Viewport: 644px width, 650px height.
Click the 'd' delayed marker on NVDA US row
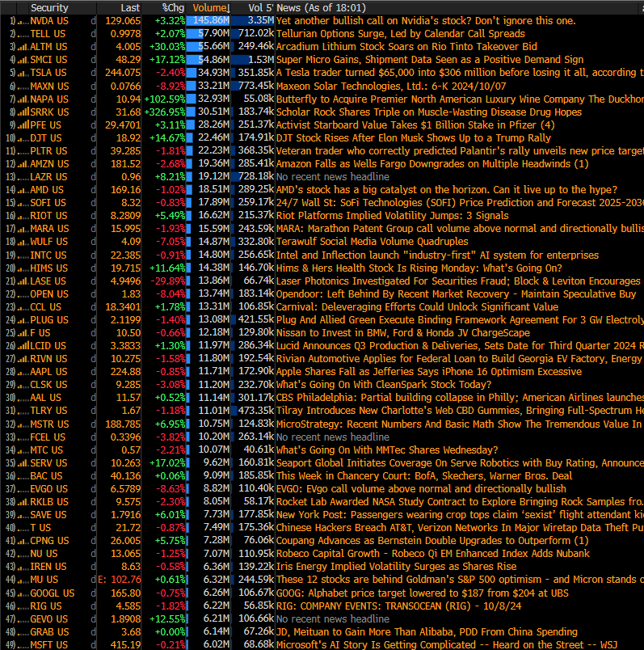pyautogui.click(x=93, y=21)
